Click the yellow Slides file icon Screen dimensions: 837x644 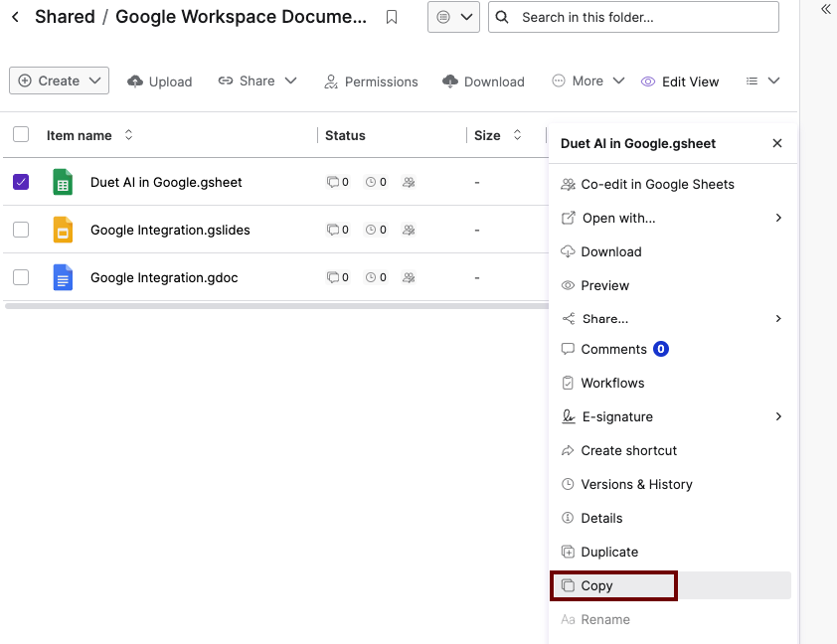tap(63, 230)
